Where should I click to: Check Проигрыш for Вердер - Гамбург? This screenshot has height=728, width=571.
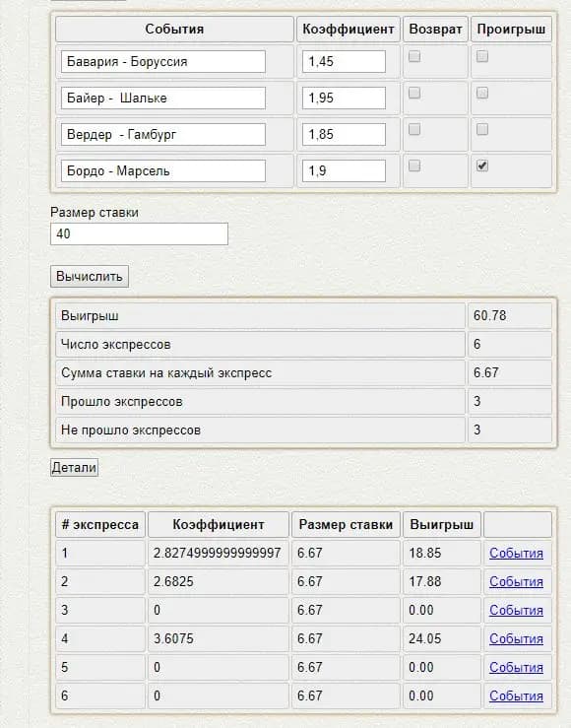click(482, 129)
